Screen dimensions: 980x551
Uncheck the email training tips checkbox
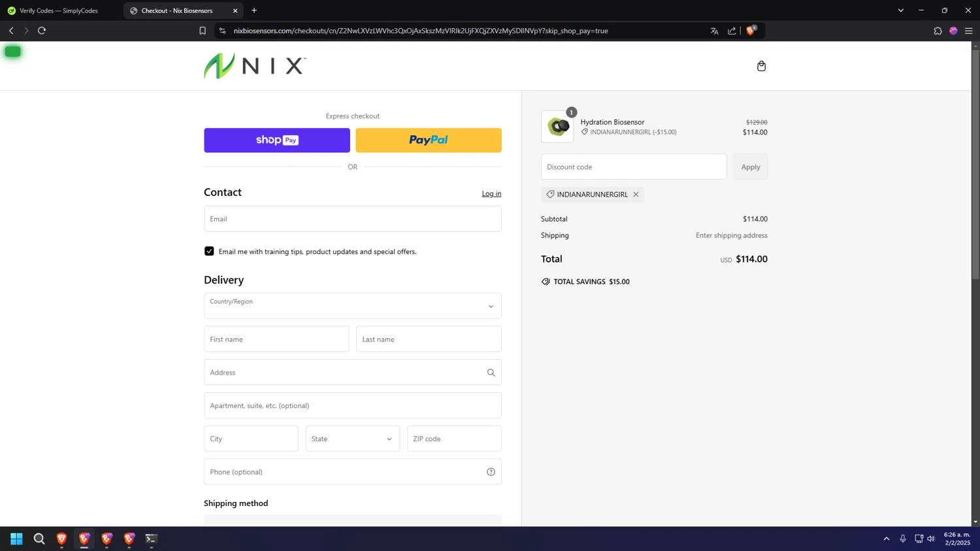209,251
